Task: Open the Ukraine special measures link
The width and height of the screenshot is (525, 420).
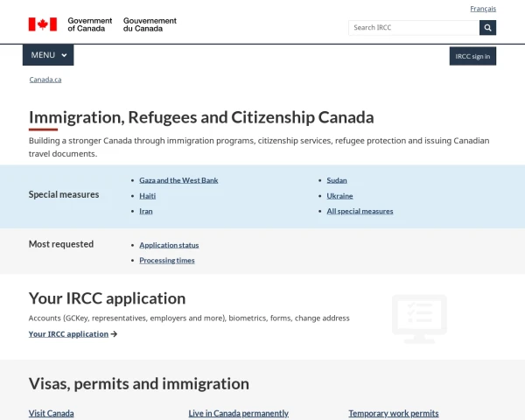Action: [x=339, y=196]
